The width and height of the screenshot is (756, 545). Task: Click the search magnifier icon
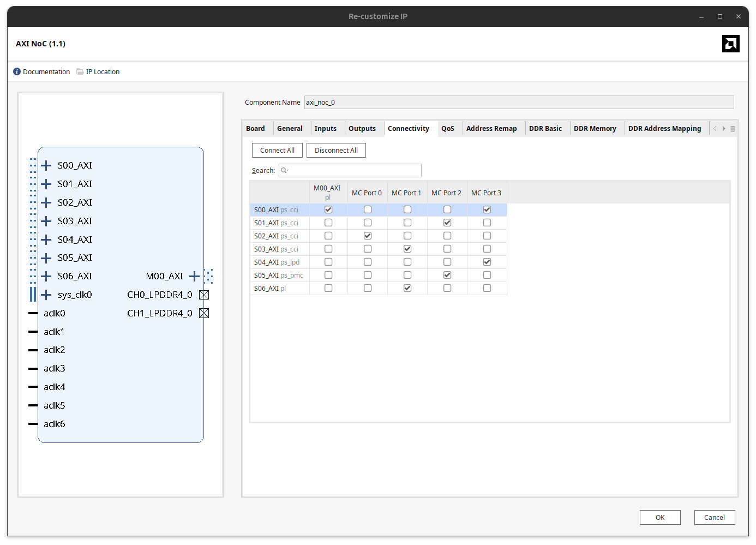pos(284,170)
